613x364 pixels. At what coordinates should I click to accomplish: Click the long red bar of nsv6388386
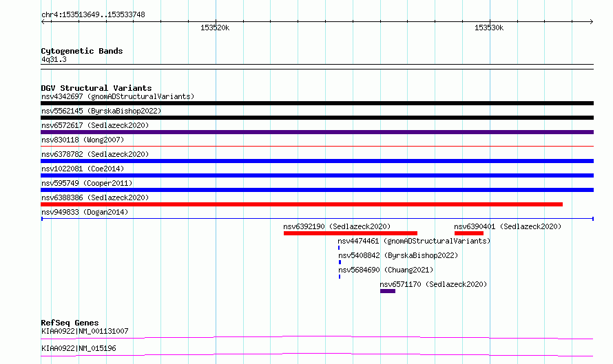pyautogui.click(x=302, y=204)
